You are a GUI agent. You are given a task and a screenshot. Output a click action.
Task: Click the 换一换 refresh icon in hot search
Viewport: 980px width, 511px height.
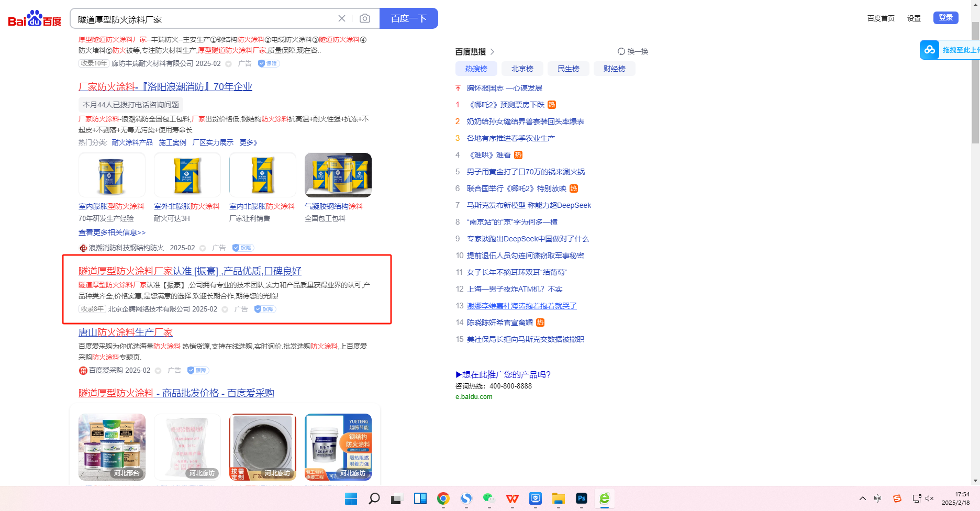coord(621,51)
